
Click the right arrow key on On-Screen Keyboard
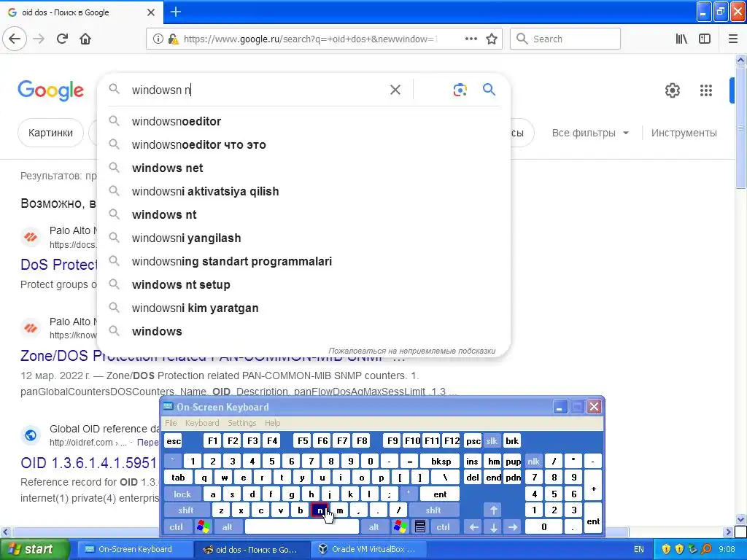pyautogui.click(x=513, y=526)
